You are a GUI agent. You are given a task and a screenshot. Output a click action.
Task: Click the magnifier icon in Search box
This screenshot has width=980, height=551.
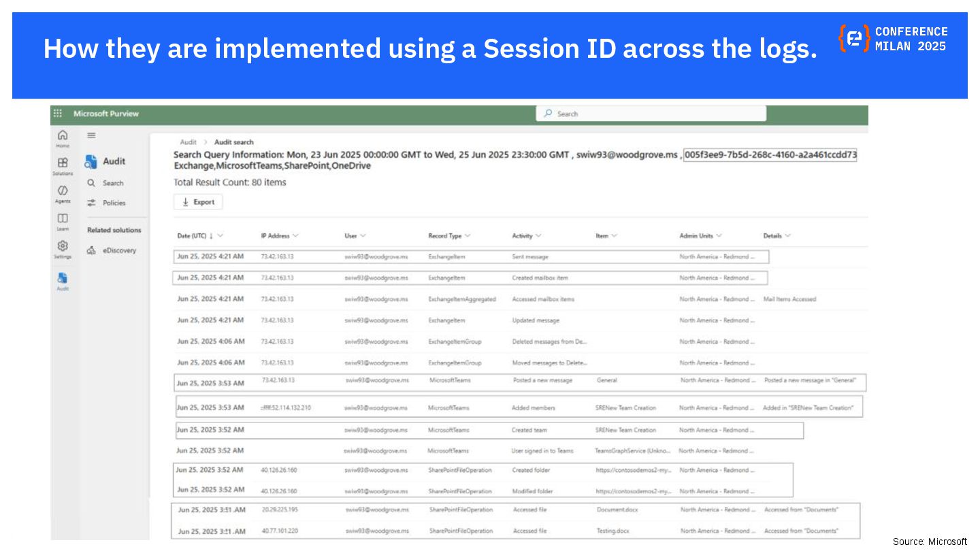548,114
